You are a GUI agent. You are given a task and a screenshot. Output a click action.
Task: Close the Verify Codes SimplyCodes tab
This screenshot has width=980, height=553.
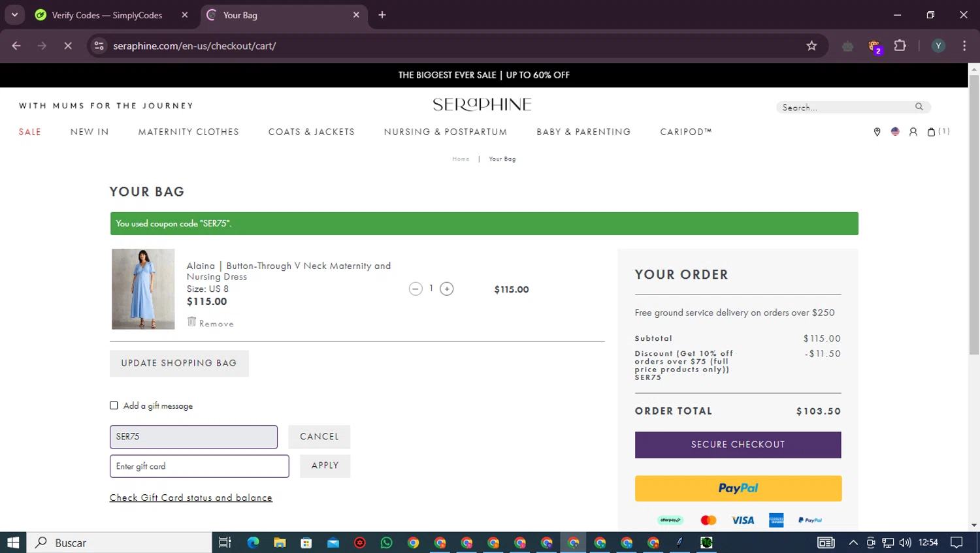point(185,14)
